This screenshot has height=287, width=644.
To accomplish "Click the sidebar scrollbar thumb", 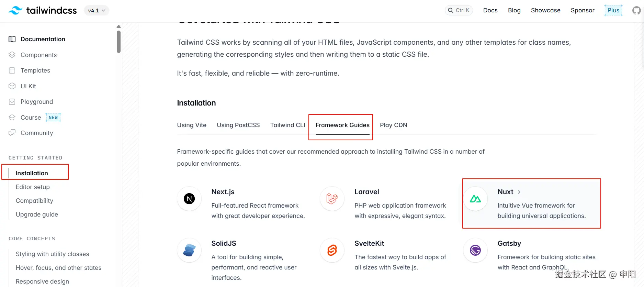I will [x=118, y=41].
